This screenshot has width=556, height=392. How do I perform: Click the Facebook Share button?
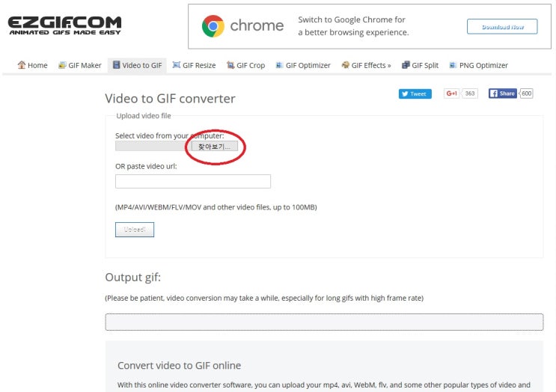pyautogui.click(x=502, y=94)
